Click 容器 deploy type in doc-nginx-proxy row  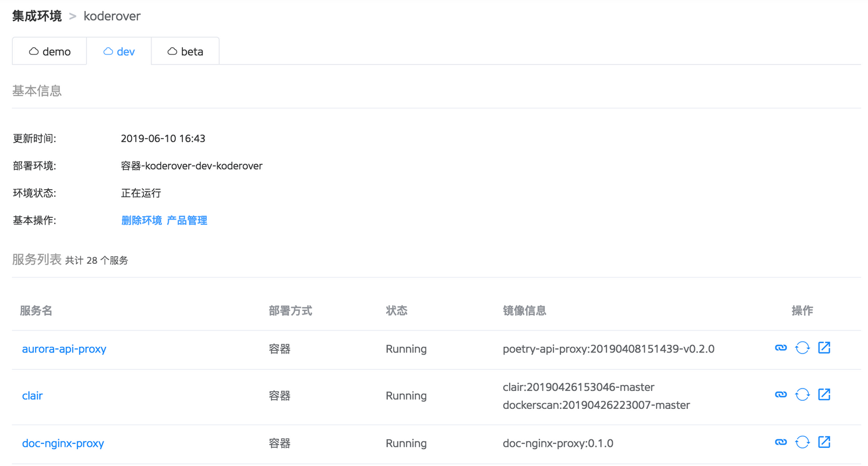coord(280,443)
